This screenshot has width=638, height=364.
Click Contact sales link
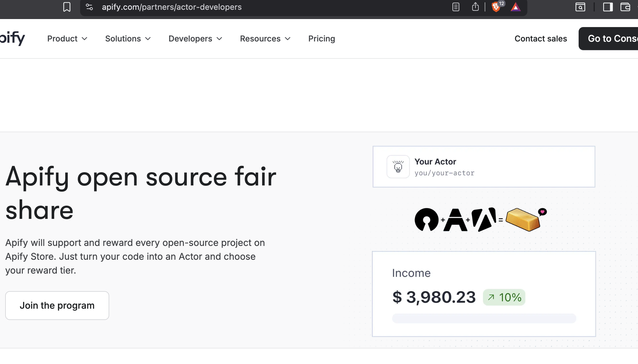pyautogui.click(x=541, y=39)
